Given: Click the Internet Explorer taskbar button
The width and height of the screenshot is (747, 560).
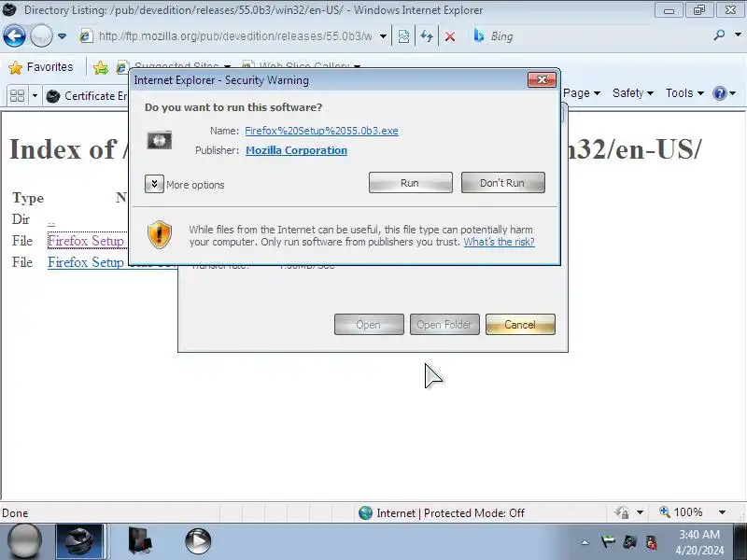Looking at the screenshot, I should [79, 541].
